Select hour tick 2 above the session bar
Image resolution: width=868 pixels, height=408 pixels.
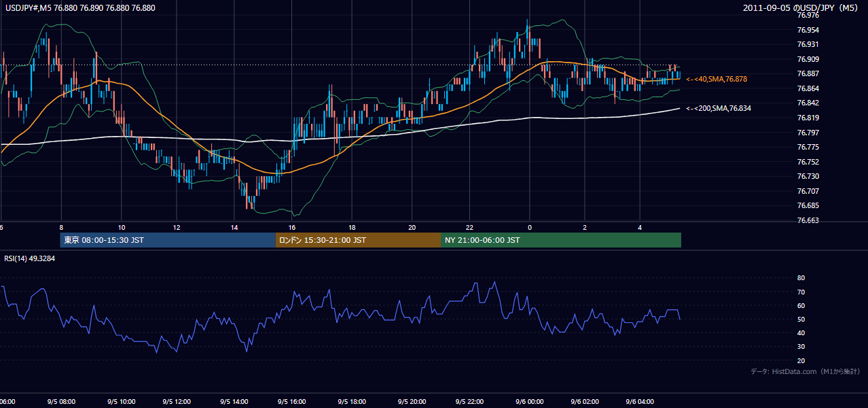coord(584,227)
